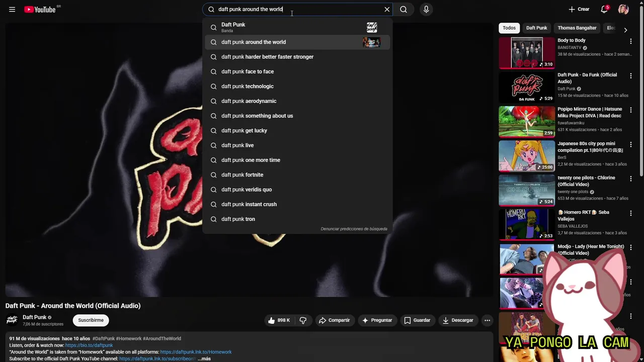The image size is (644, 362).
Task: Click the Guardar save button
Action: pos(417,320)
